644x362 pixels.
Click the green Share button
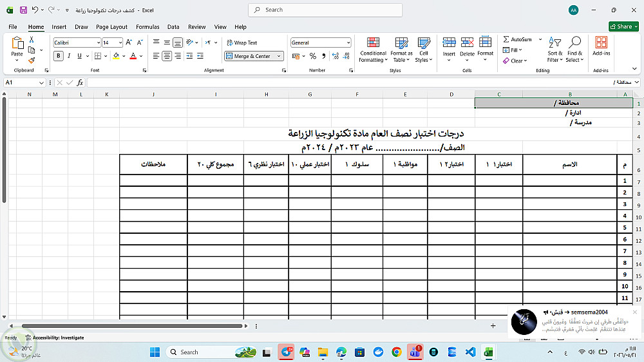(x=623, y=26)
